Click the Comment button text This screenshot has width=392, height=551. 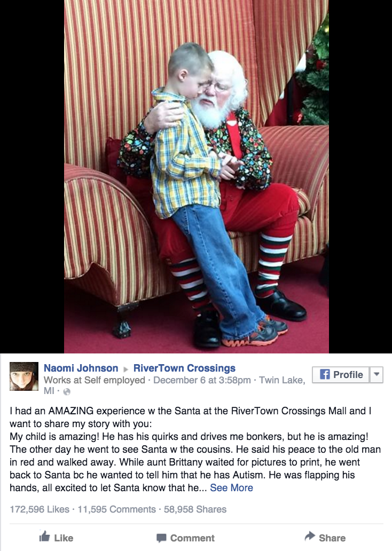tap(192, 538)
